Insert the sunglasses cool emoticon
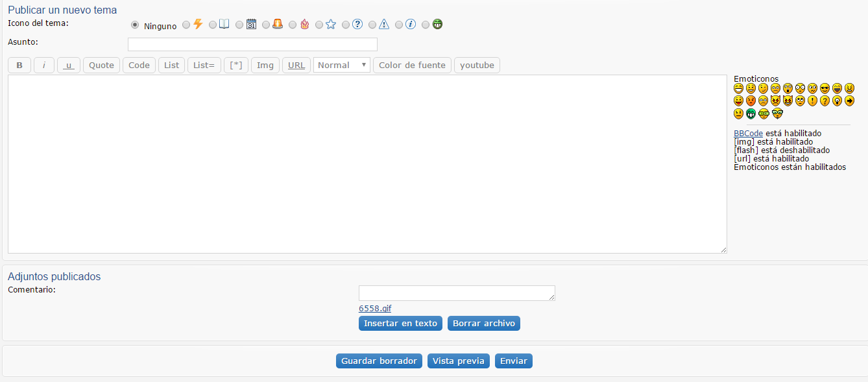This screenshot has height=382, width=868. pyautogui.click(x=825, y=88)
